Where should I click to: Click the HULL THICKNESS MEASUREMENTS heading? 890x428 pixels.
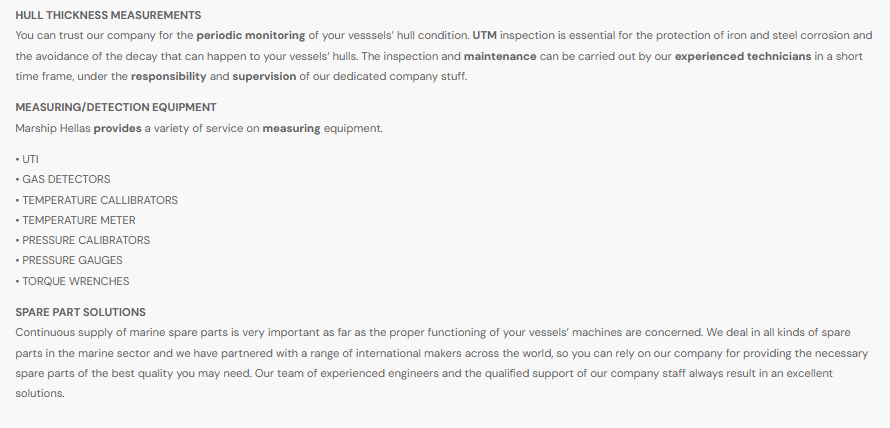coord(108,15)
